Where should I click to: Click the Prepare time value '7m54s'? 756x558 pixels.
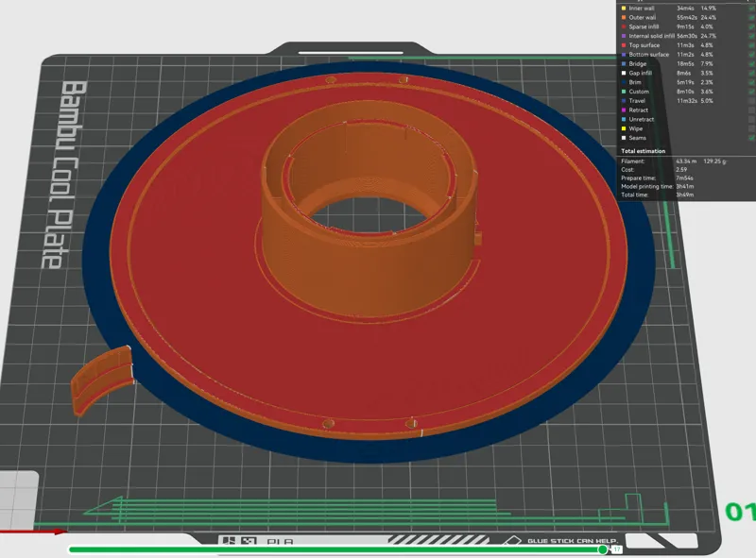pyautogui.click(x=684, y=178)
